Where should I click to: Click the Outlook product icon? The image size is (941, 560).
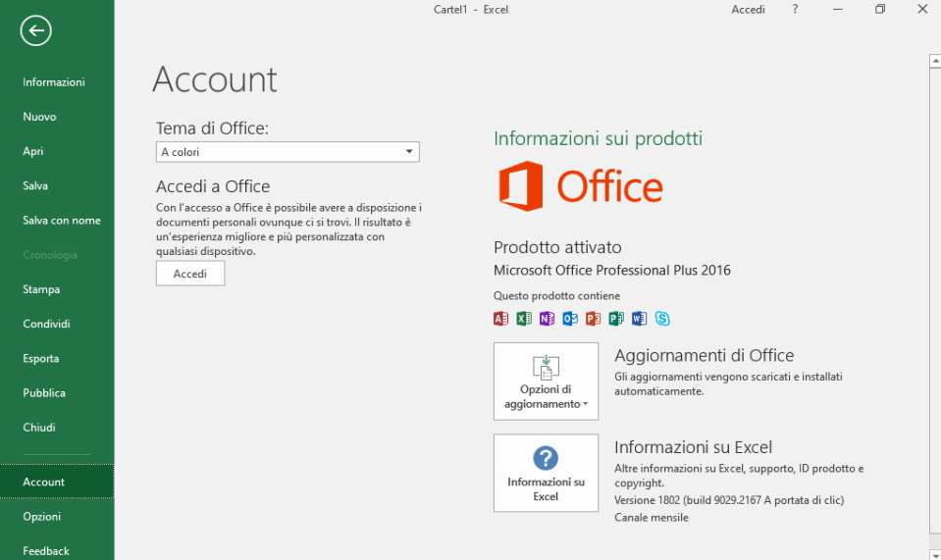[x=570, y=319]
